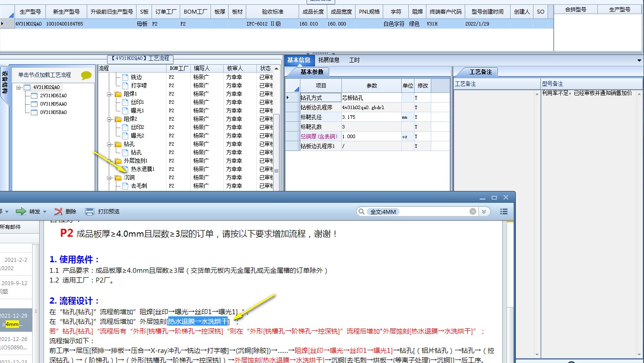Click the 0V31H05BA0 node window icon

point(34,113)
